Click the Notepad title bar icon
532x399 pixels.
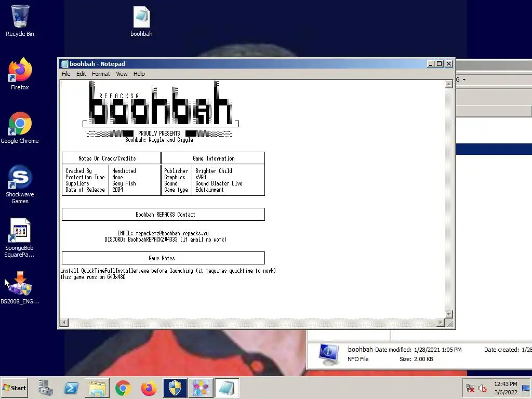[64, 64]
